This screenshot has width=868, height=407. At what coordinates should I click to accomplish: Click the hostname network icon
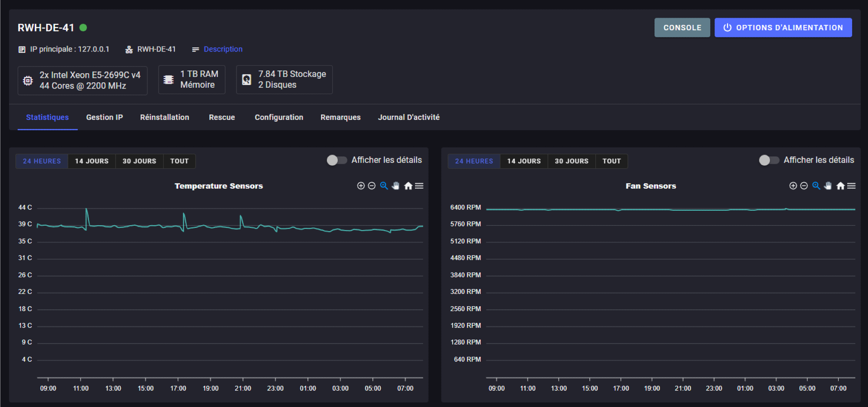(x=129, y=49)
